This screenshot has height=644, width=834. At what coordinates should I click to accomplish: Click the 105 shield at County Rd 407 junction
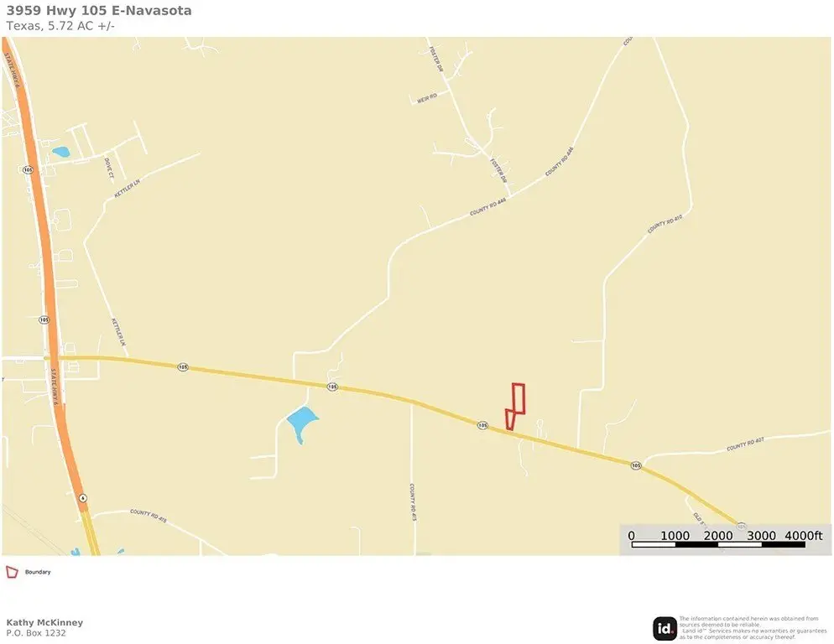click(x=636, y=465)
